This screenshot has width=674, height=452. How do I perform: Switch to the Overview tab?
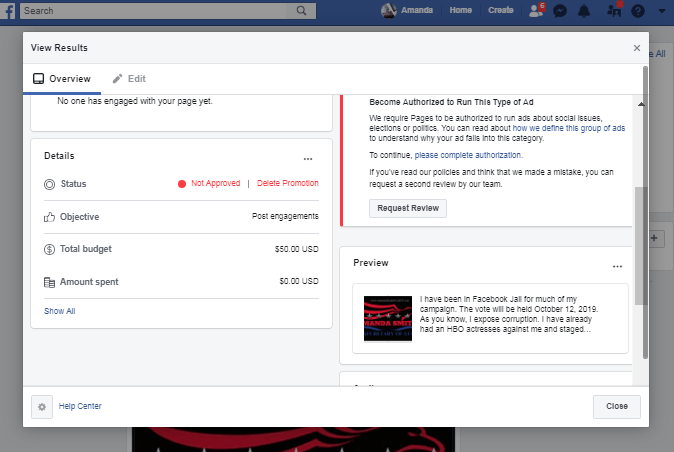click(x=62, y=79)
